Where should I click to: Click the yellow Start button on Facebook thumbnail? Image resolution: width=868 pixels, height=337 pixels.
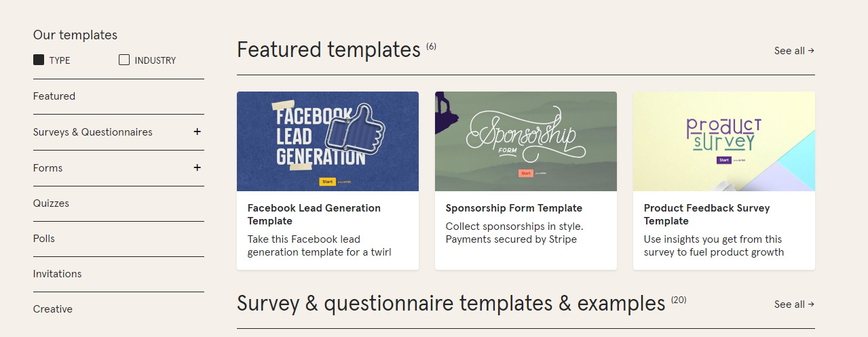pos(327,182)
